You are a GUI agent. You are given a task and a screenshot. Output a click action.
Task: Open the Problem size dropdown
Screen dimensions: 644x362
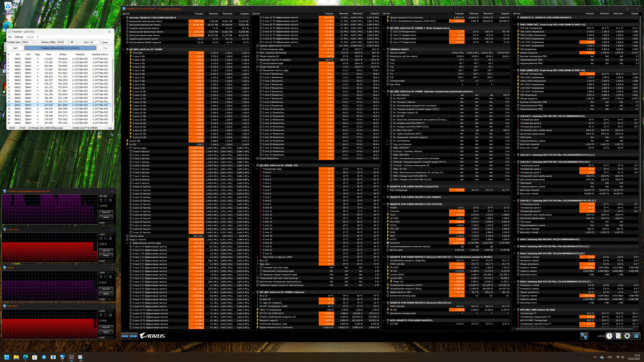tap(32, 42)
